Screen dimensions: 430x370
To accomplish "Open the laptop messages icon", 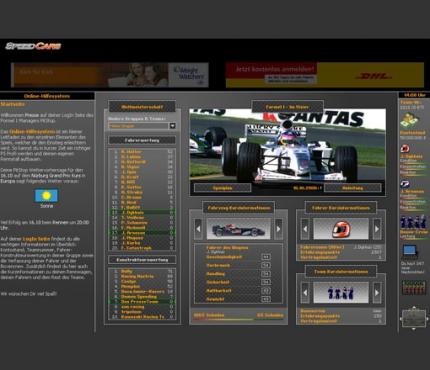I will click(x=410, y=252).
